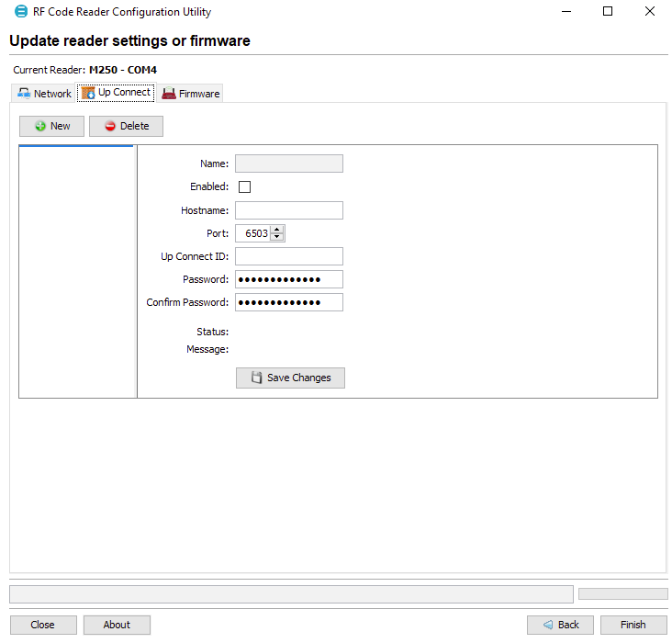Image resolution: width=672 pixels, height=643 pixels.
Task: Open the About dialog
Action: [x=117, y=625]
